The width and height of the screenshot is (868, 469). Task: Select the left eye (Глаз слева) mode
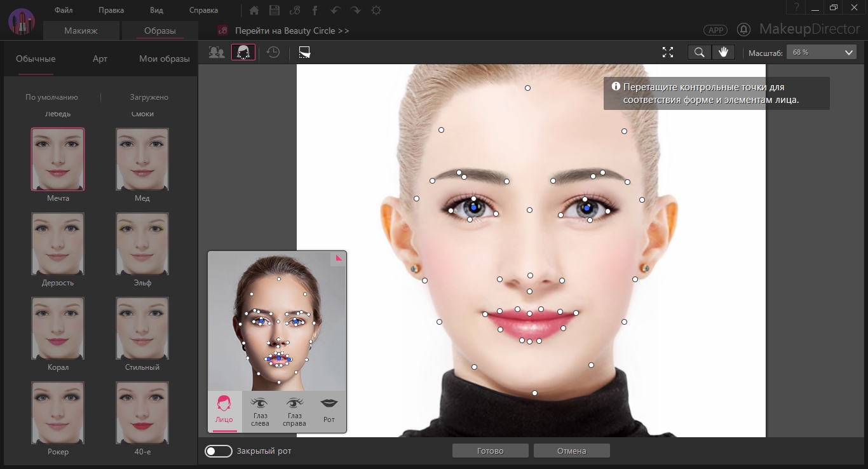coord(260,411)
